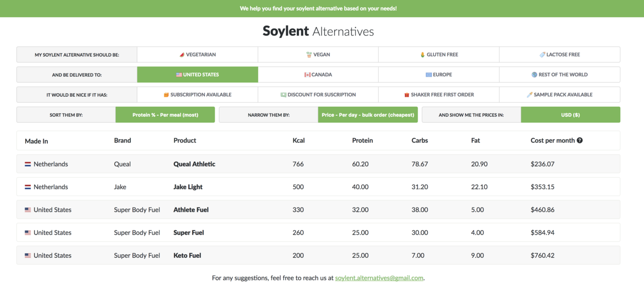Viewport: 644px width, 287px height.
Task: Enable Shaker Free First Order filter
Action: click(439, 95)
